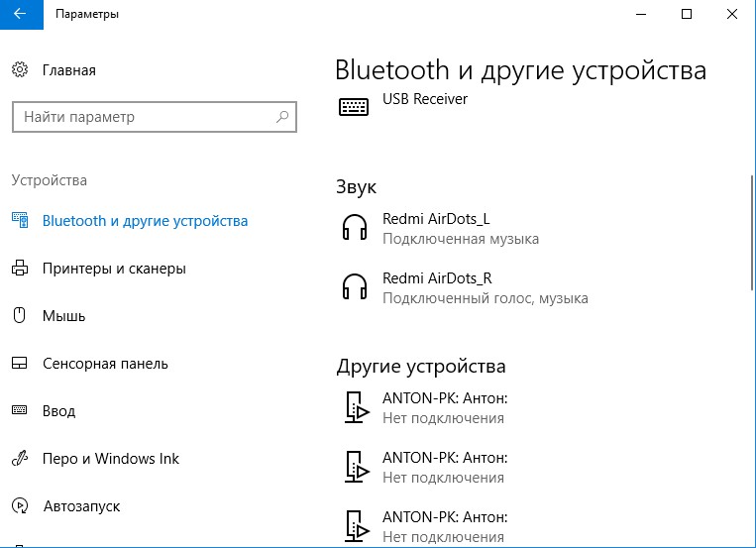This screenshot has width=756, height=548.
Task: Open Bluetooth и другие устройства section
Action: [145, 221]
